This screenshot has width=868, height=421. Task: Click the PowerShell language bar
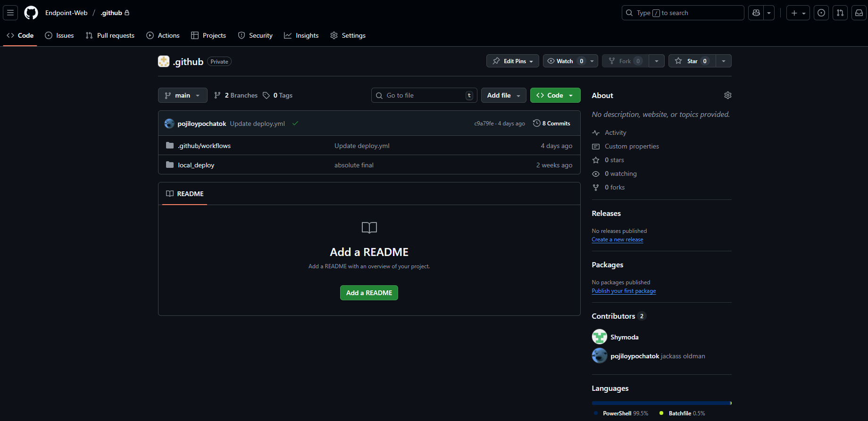(661, 403)
